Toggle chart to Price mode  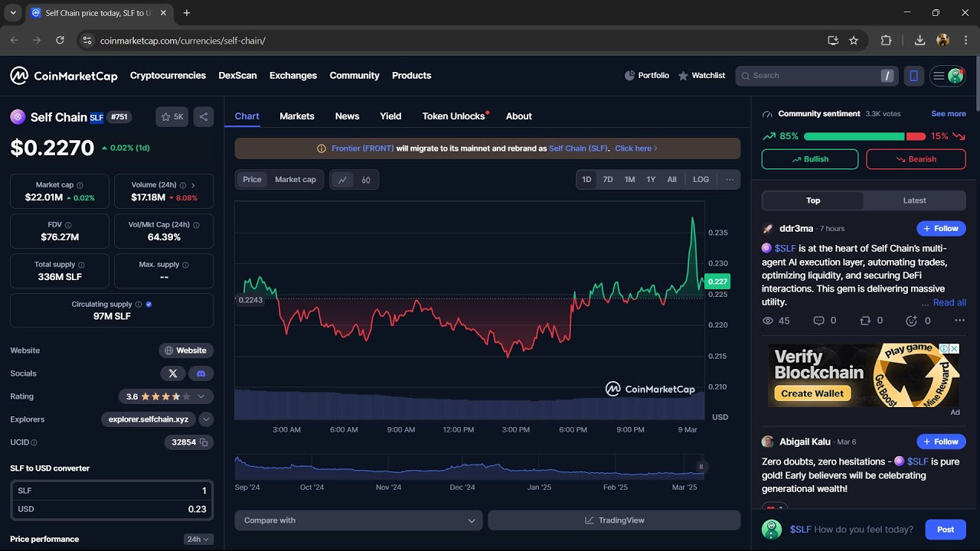point(252,180)
